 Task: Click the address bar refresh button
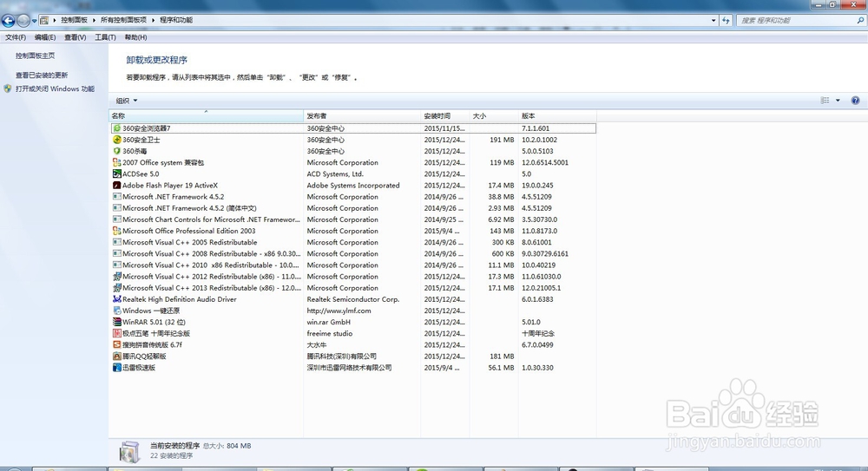[727, 21]
